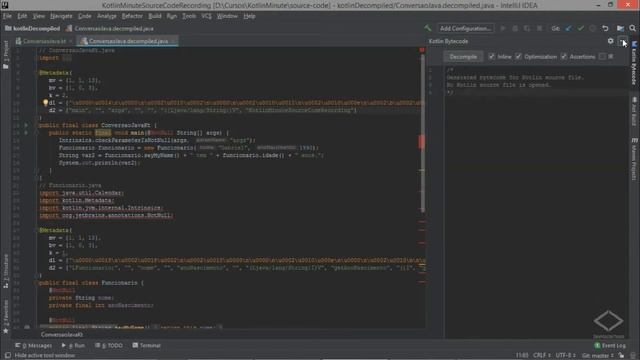
Task: Collapse the main method fold marker
Action: 37,133
